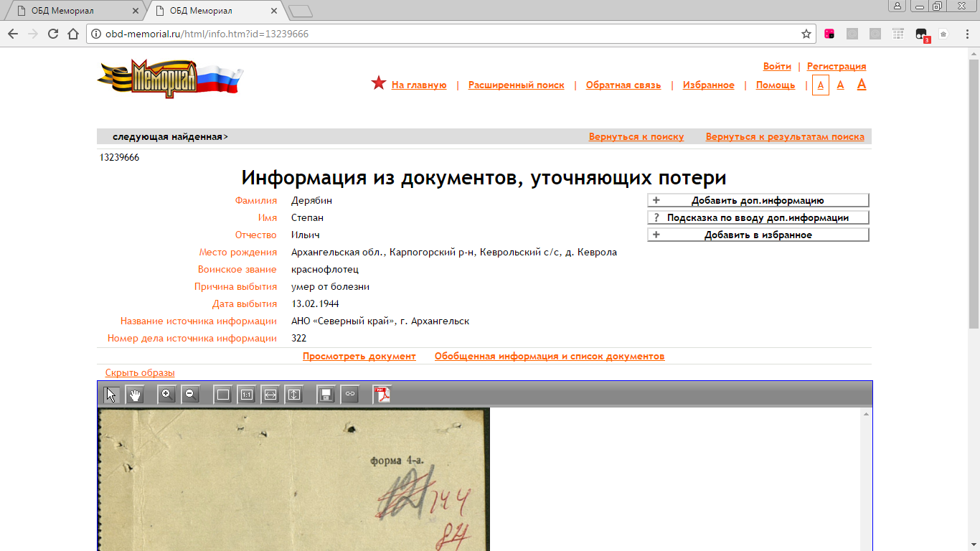The width and height of the screenshot is (980, 551).
Task: Open На главную
Action: (x=419, y=85)
